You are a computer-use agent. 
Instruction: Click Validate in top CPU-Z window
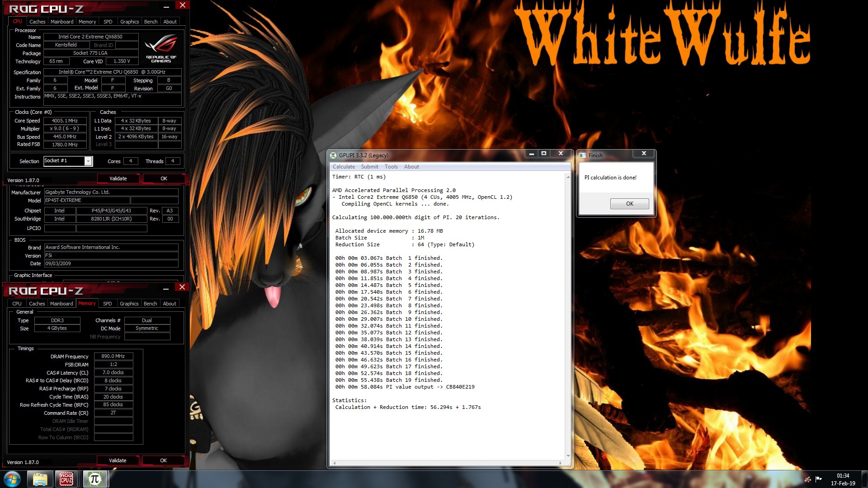pos(118,178)
